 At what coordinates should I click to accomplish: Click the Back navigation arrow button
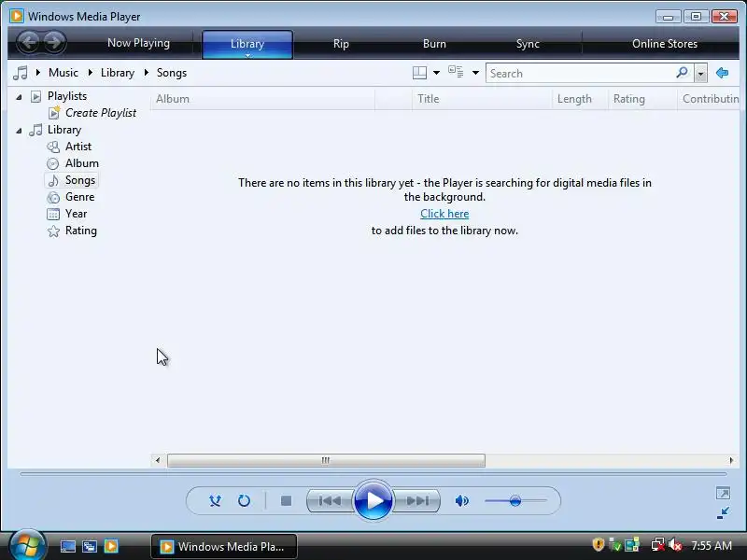coord(29,42)
